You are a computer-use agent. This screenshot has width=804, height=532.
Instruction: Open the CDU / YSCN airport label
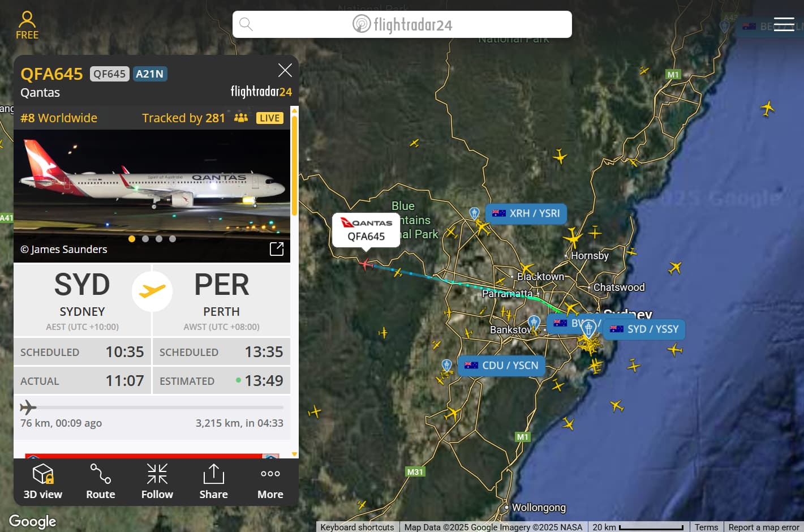(x=502, y=366)
